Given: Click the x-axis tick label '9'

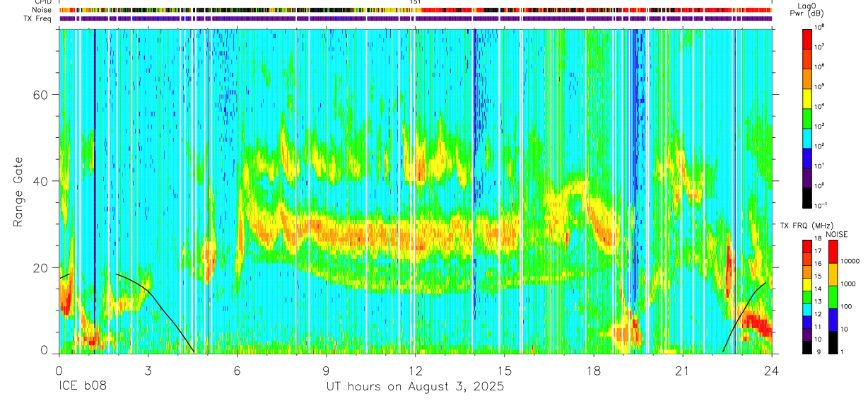Looking at the screenshot, I should pyautogui.click(x=326, y=371).
